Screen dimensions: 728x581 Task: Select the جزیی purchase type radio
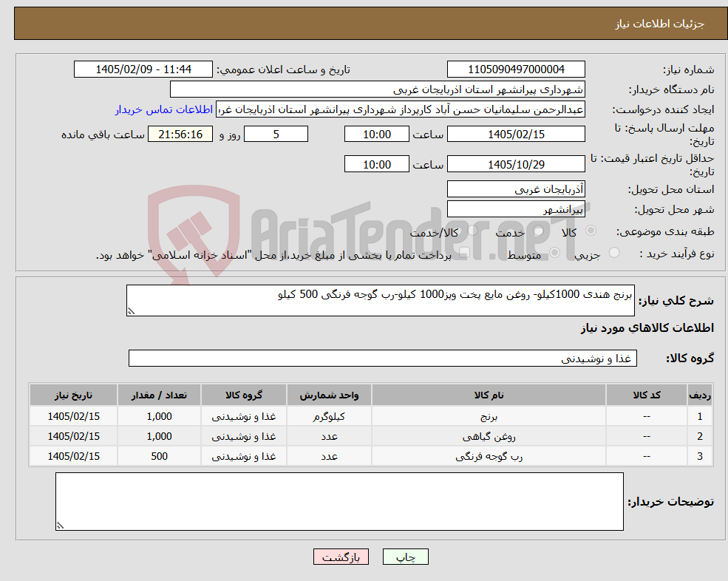point(614,253)
